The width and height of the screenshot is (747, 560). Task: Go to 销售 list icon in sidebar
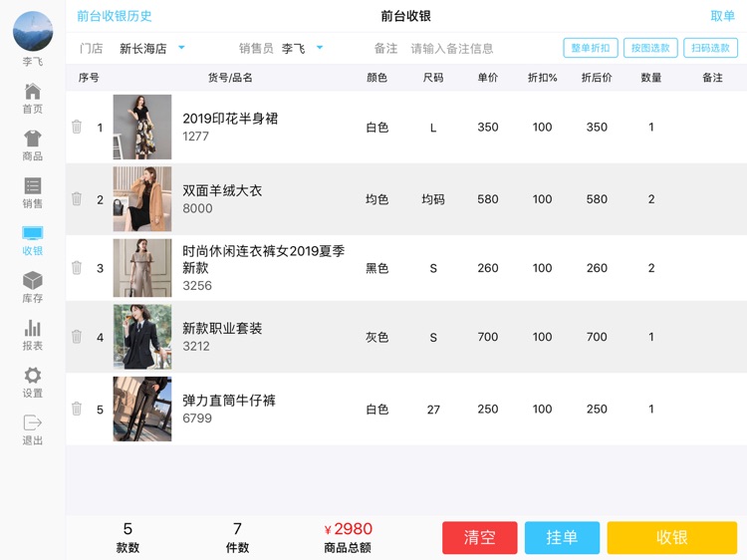[x=33, y=185]
